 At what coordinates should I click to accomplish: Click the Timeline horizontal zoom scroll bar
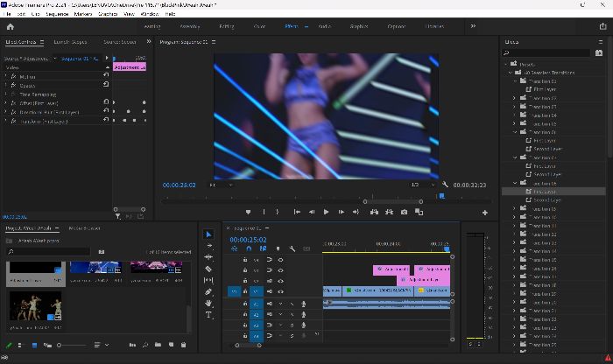[x=248, y=346]
